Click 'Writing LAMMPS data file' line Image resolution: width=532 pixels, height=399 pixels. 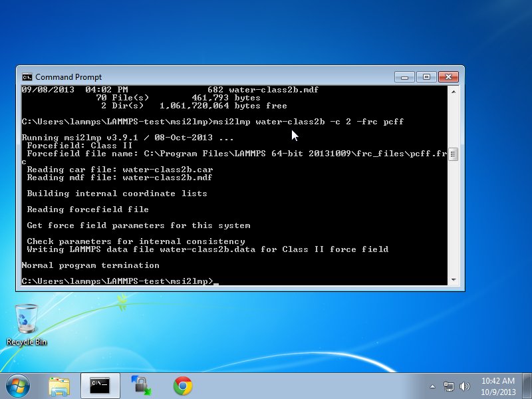[x=207, y=249]
